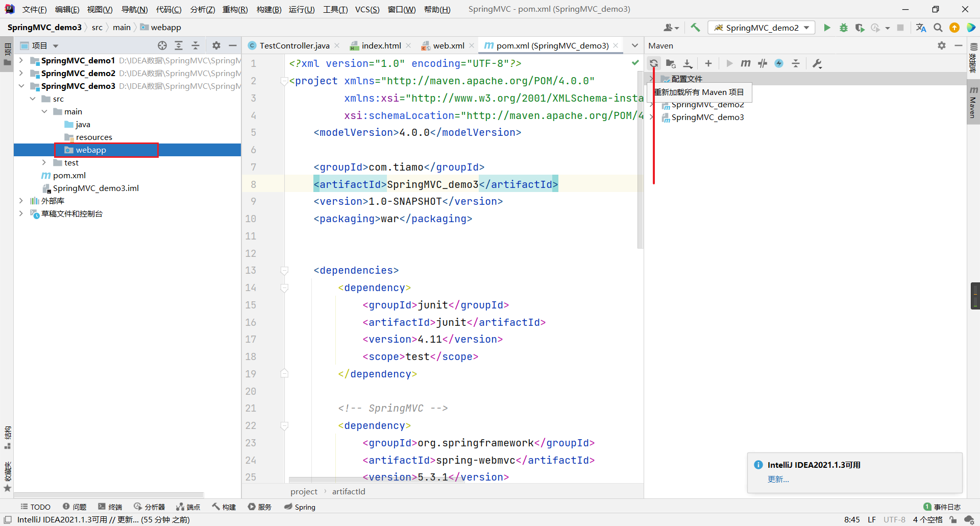Open the TODO tool window
Screen dimensions: 980x526
pos(35,507)
